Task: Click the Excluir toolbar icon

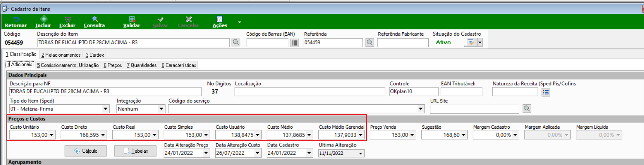Action: tap(67, 22)
